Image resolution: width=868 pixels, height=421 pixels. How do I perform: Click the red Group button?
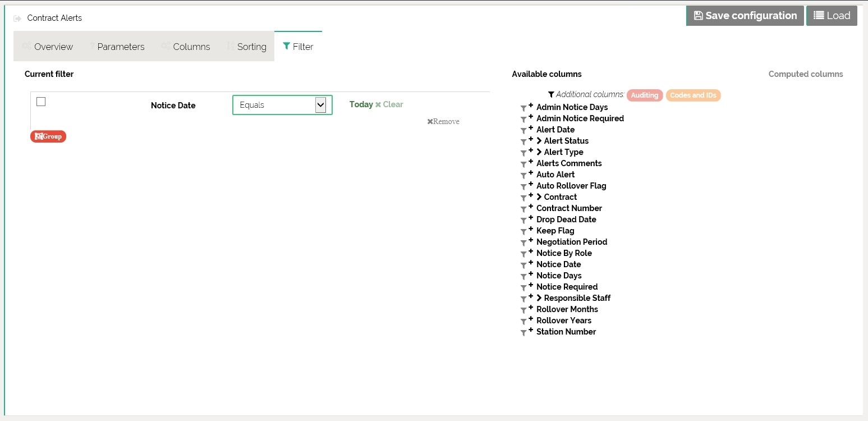[48, 136]
